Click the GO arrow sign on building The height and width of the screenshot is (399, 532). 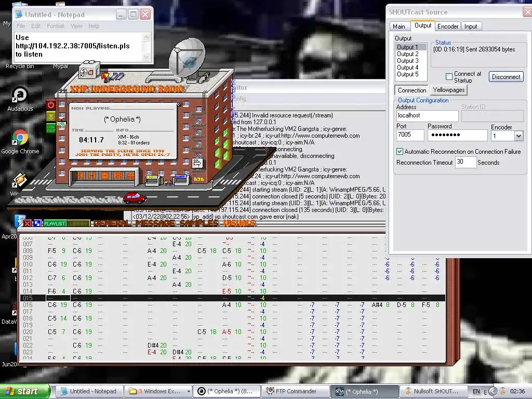(x=197, y=163)
